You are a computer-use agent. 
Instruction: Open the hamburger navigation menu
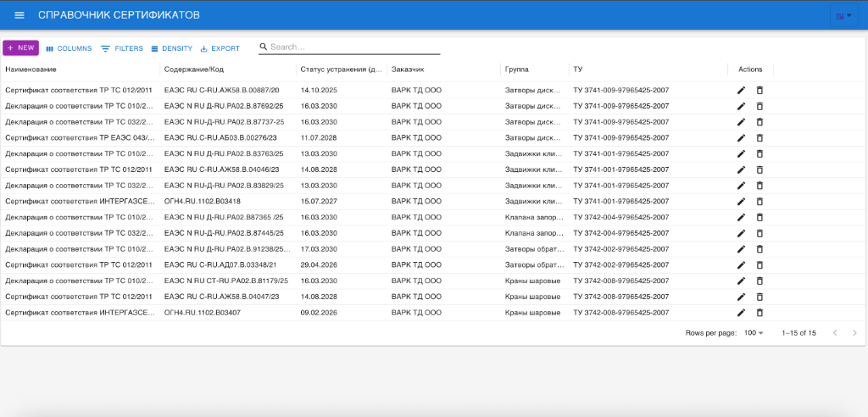point(19,16)
